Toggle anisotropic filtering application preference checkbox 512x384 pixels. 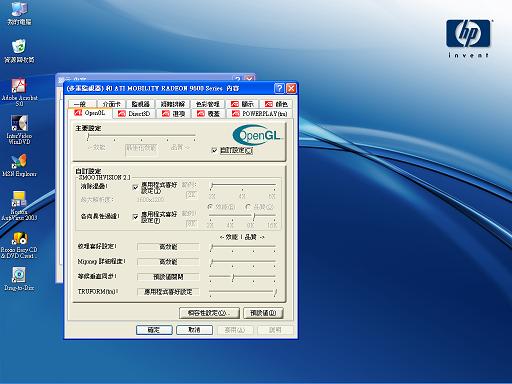pyautogui.click(x=135, y=217)
